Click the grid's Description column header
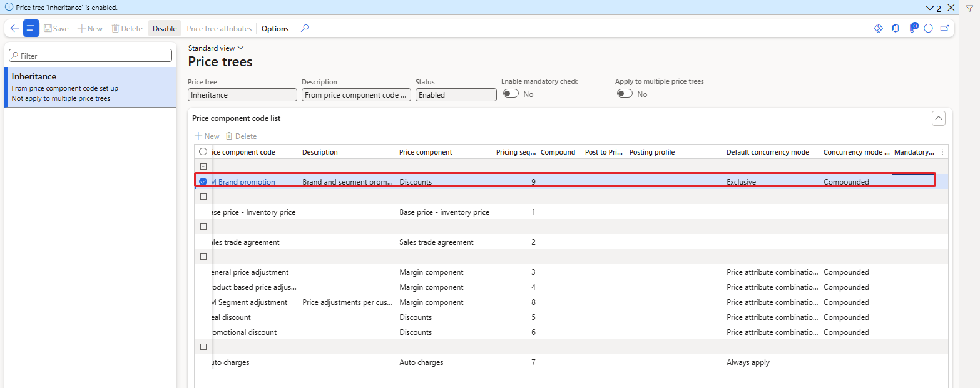The height and width of the screenshot is (388, 980). [320, 152]
